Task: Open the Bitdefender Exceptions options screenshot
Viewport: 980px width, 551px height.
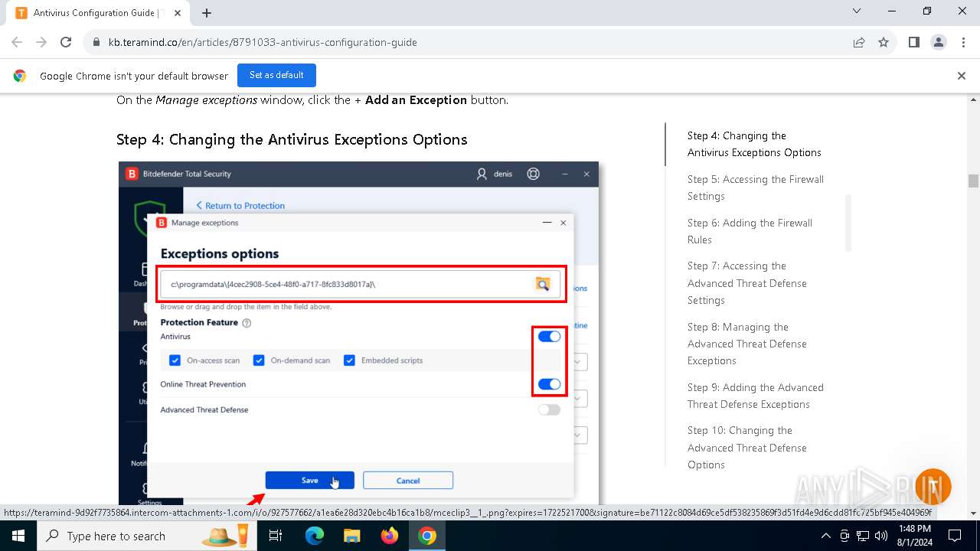Action: click(x=358, y=333)
